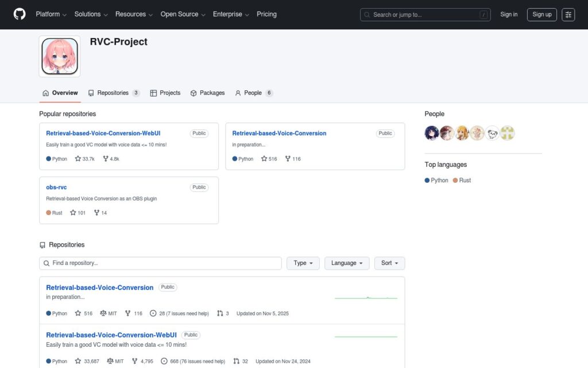Switch to the Repositories tab
The image size is (588, 368).
[x=114, y=93]
